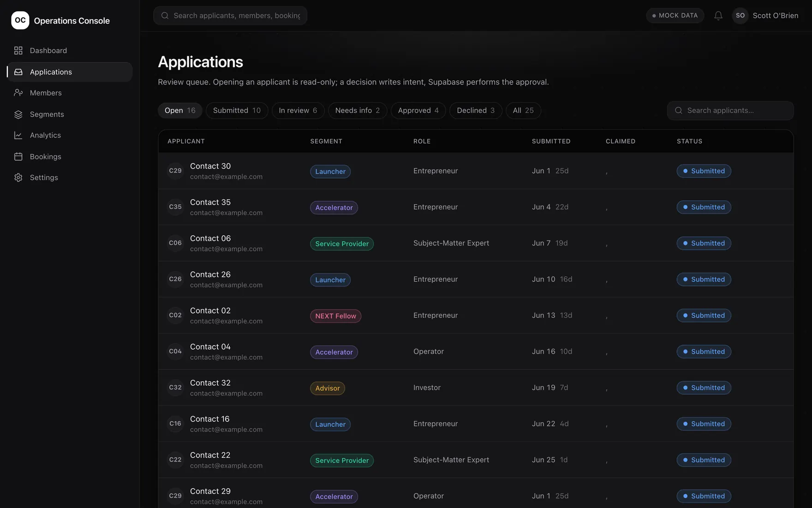Click the C02 avatar badge
This screenshot has width=812, height=508.
pyautogui.click(x=175, y=315)
